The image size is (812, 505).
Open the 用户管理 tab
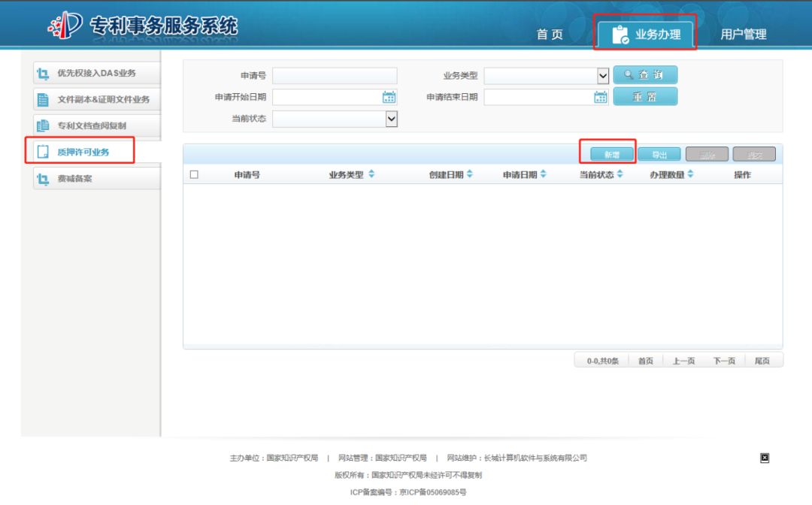tap(743, 34)
